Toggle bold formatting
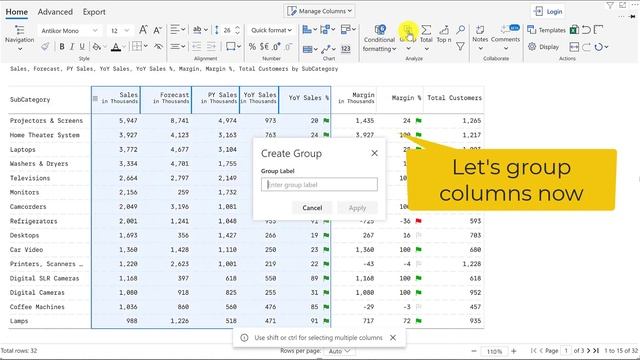The image size is (640, 360). (62, 47)
